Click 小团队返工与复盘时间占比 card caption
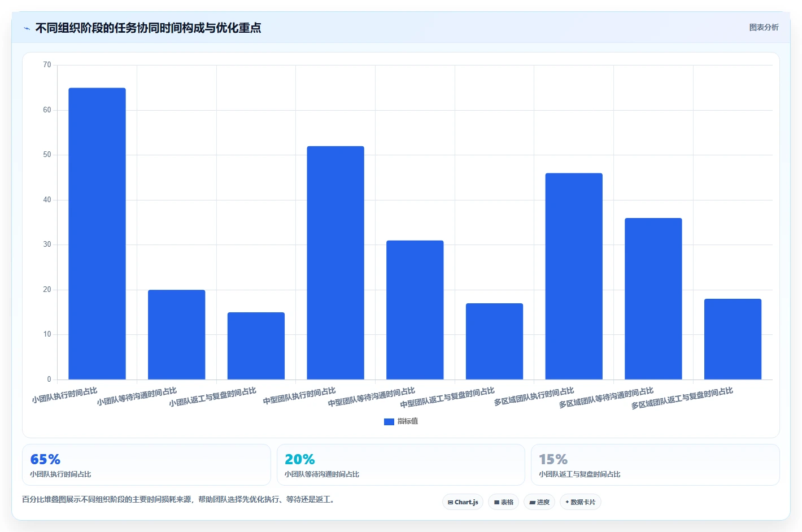 [x=579, y=474]
